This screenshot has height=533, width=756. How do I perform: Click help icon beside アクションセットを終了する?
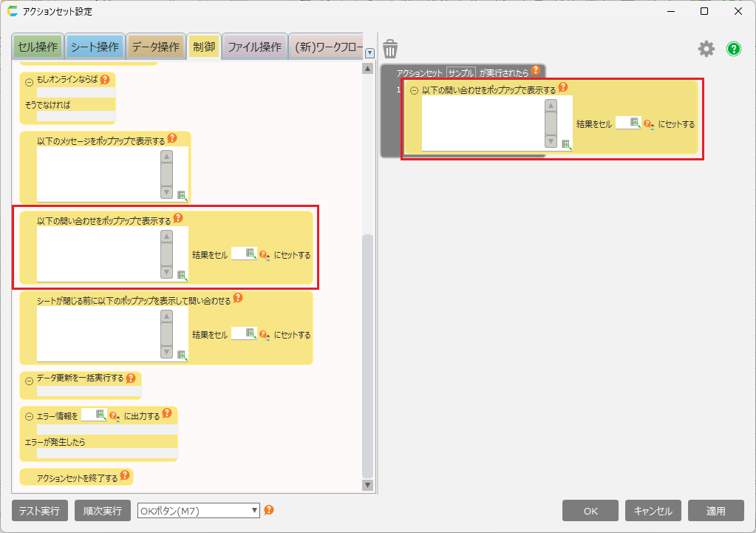[x=125, y=477]
